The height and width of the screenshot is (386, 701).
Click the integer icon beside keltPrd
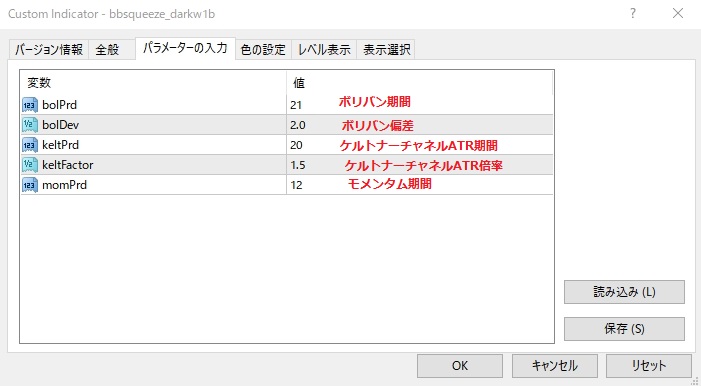point(30,145)
